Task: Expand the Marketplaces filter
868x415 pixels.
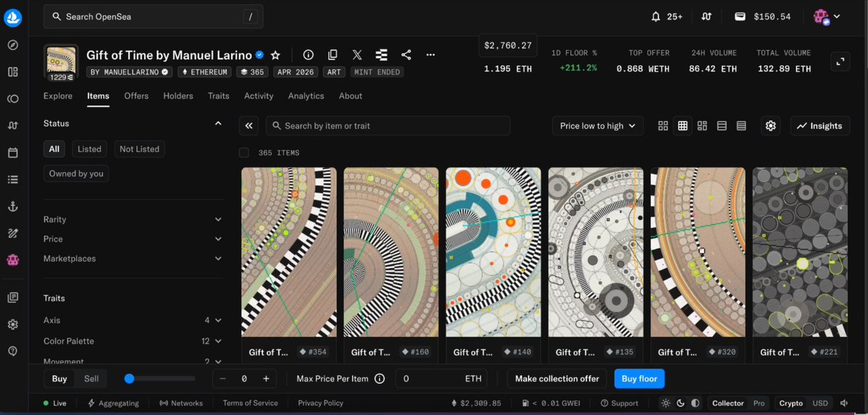Action: coord(133,259)
